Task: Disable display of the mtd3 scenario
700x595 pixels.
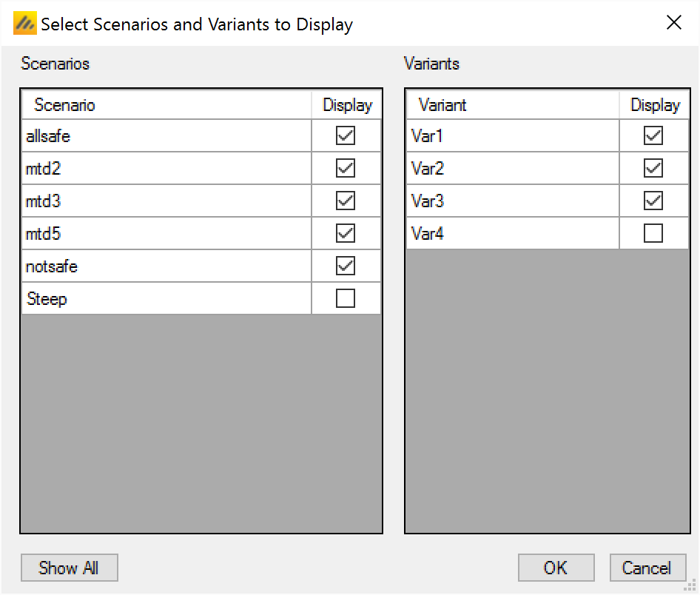Action: tap(346, 201)
